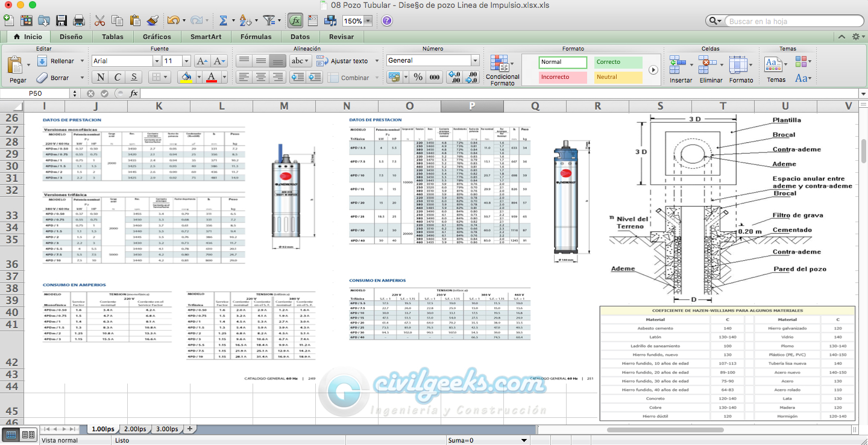The height and width of the screenshot is (445, 868).
Task: Open the 2.00lps sheet tab
Action: 134,429
